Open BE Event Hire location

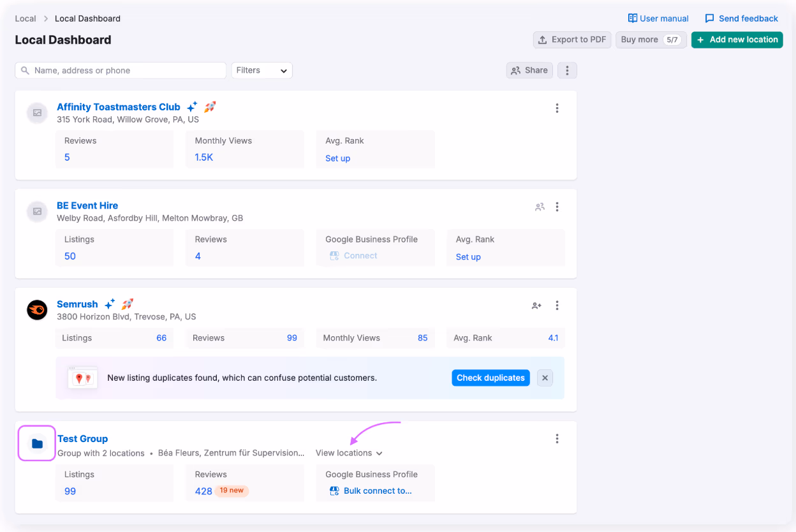tap(87, 205)
